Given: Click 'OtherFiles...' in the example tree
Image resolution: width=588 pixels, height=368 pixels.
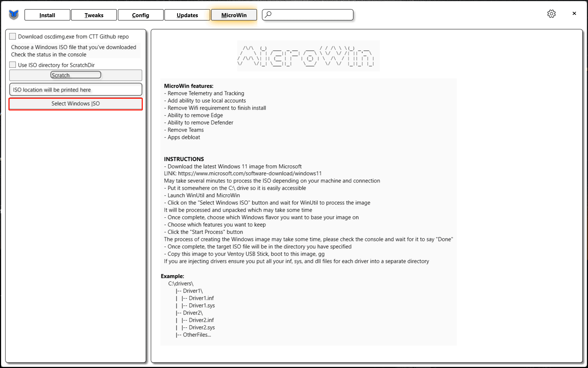Looking at the screenshot, I should pyautogui.click(x=197, y=335).
